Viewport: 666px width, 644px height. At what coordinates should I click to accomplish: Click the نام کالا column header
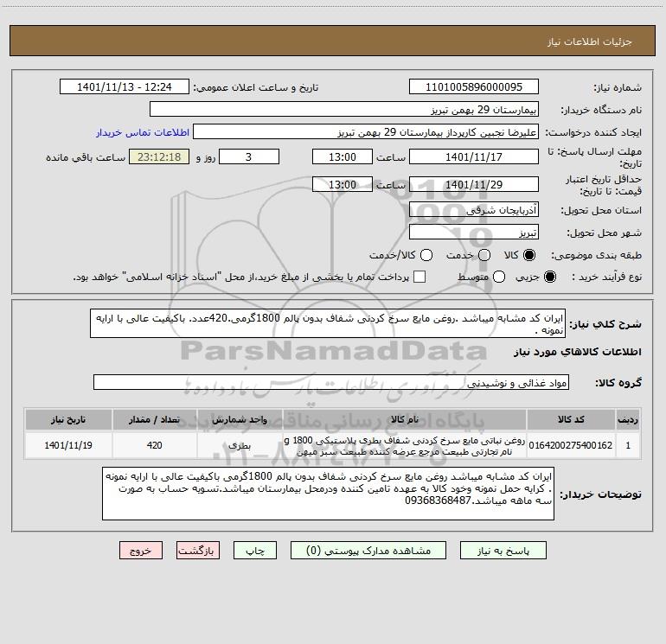405,419
